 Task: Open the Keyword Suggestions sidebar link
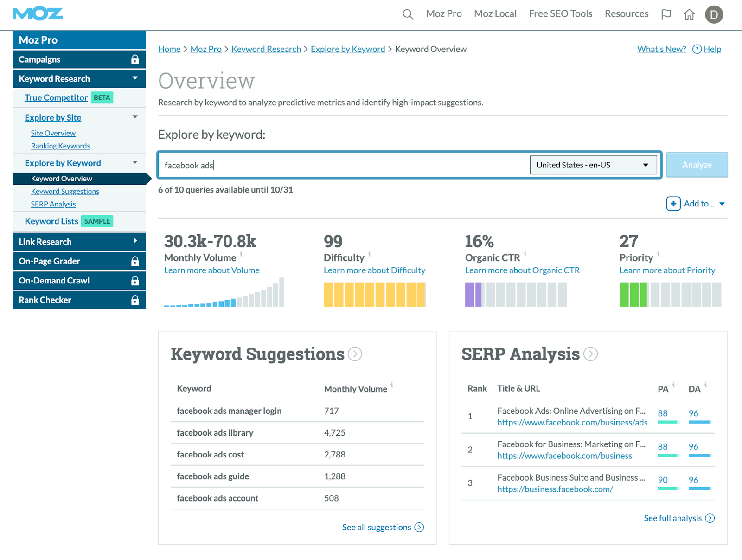click(x=65, y=192)
